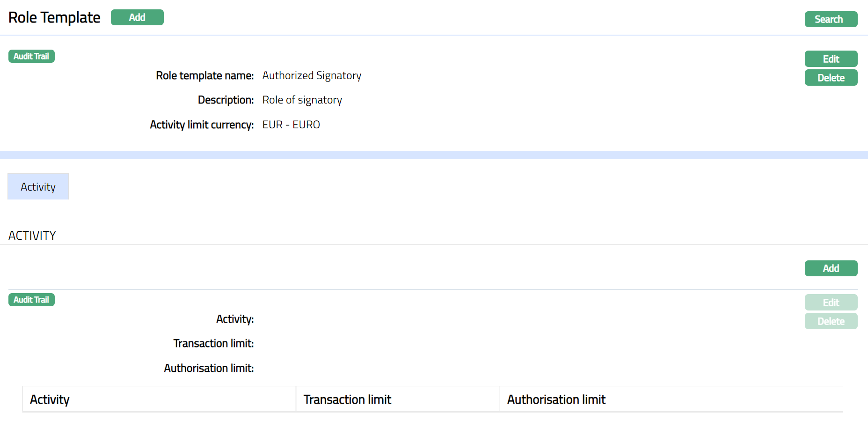This screenshot has width=868, height=421.
Task: Select the Authorized Signatory name value
Action: (x=312, y=75)
